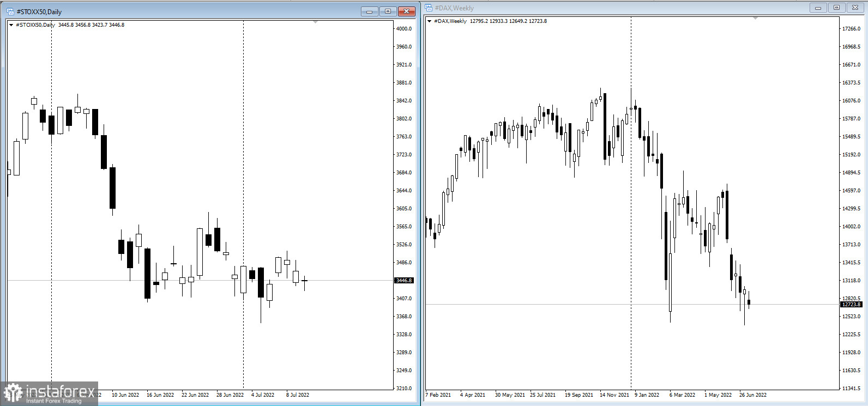This screenshot has height=406, width=868.
Task: Click the #DAX,Weekly window chart icon
Action: [x=429, y=8]
